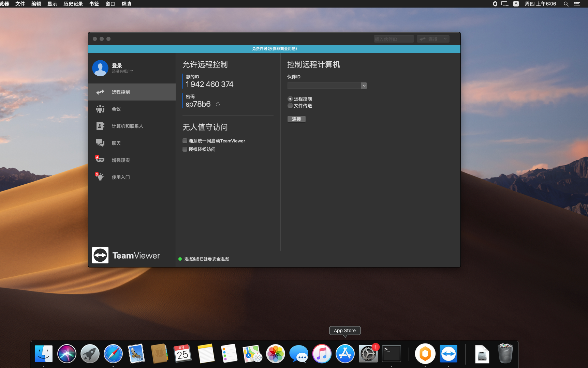Open the orange hexagon app in Dock
The width and height of the screenshot is (588, 368).
click(425, 354)
